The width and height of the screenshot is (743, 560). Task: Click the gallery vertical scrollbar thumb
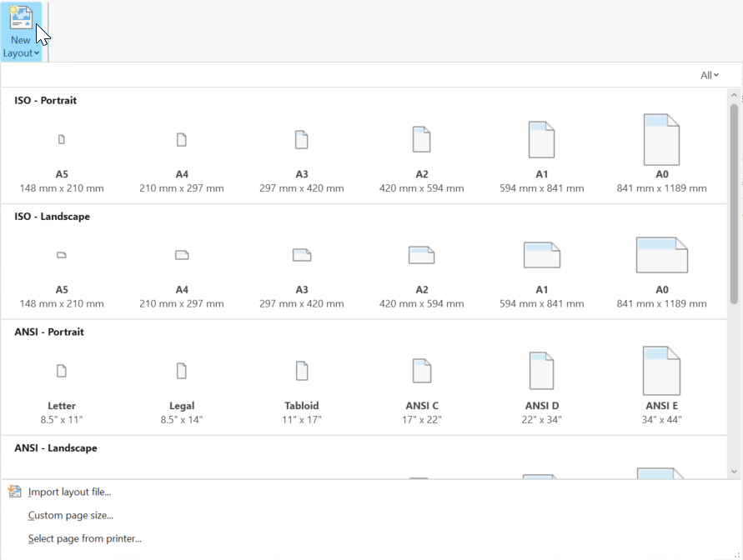(734, 203)
